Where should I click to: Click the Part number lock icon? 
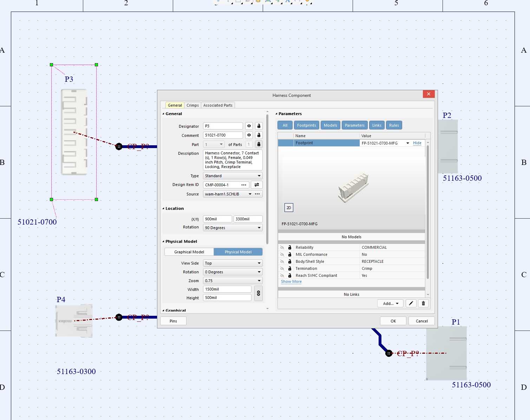pyautogui.click(x=259, y=144)
